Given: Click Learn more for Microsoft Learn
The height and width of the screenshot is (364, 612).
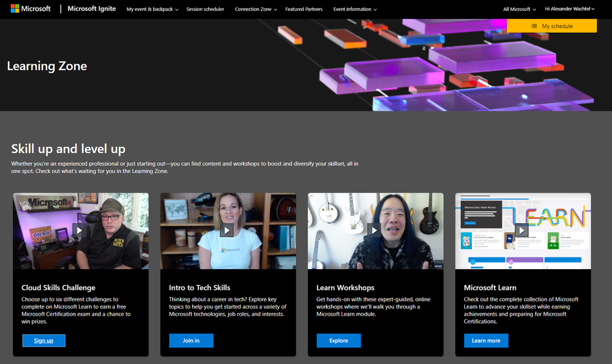Looking at the screenshot, I should (486, 341).
